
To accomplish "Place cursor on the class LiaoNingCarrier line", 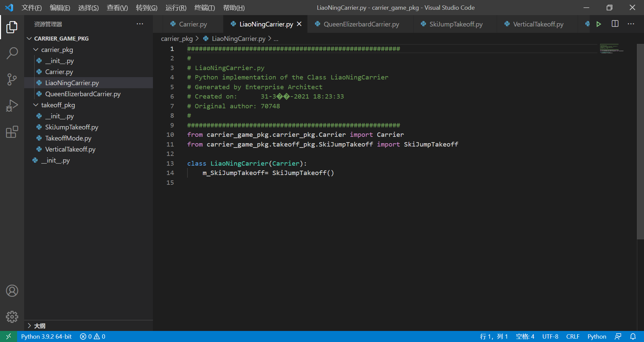I will click(x=247, y=163).
